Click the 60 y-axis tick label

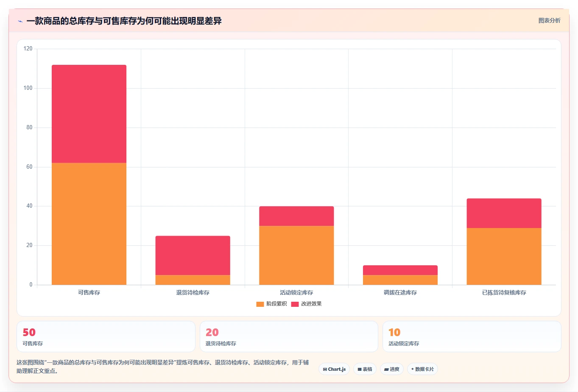(x=29, y=167)
